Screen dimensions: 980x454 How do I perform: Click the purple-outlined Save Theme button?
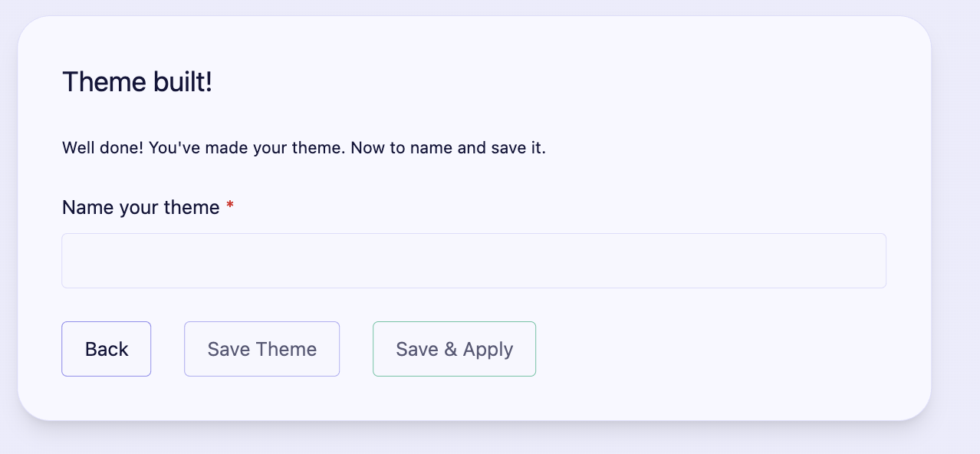pos(261,349)
